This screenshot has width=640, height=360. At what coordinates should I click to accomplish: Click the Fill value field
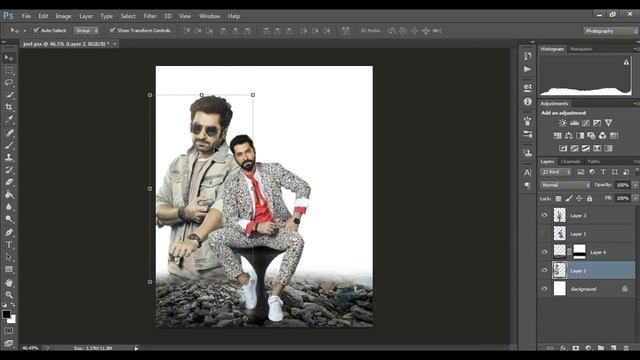[x=622, y=198]
